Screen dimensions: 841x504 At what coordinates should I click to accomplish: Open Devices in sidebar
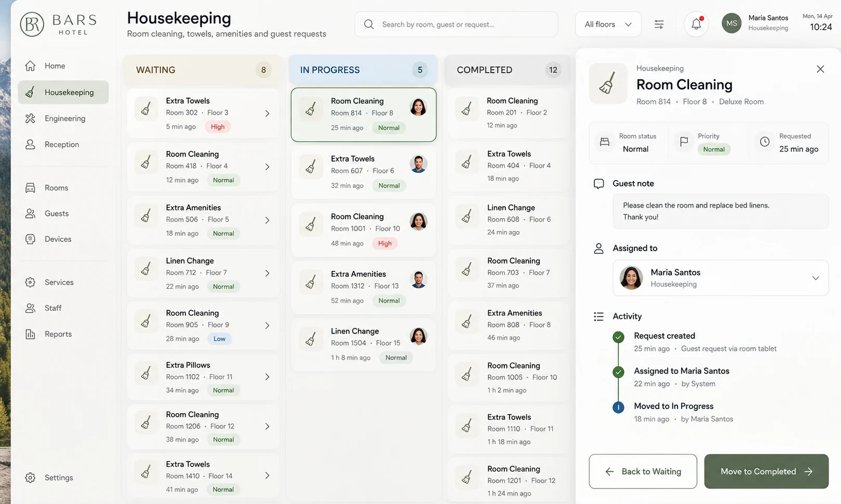click(63, 239)
